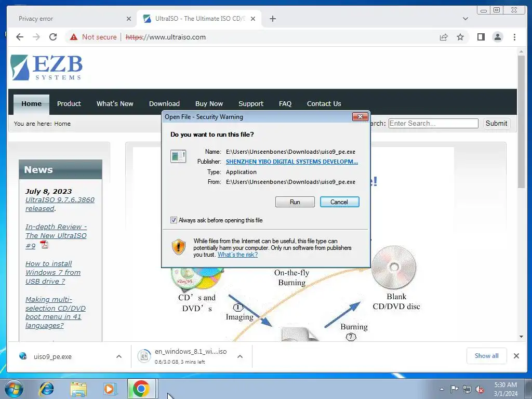Click the Action Center flag icon

coord(454,389)
